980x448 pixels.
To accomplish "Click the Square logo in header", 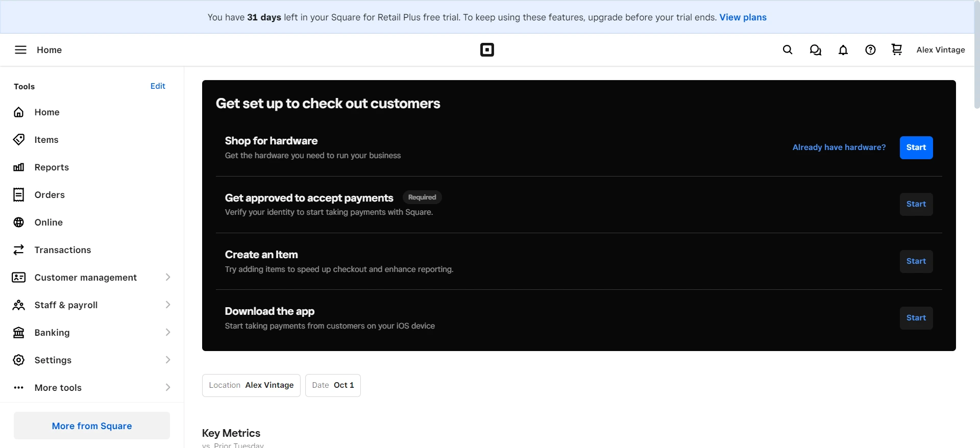I will tap(487, 49).
